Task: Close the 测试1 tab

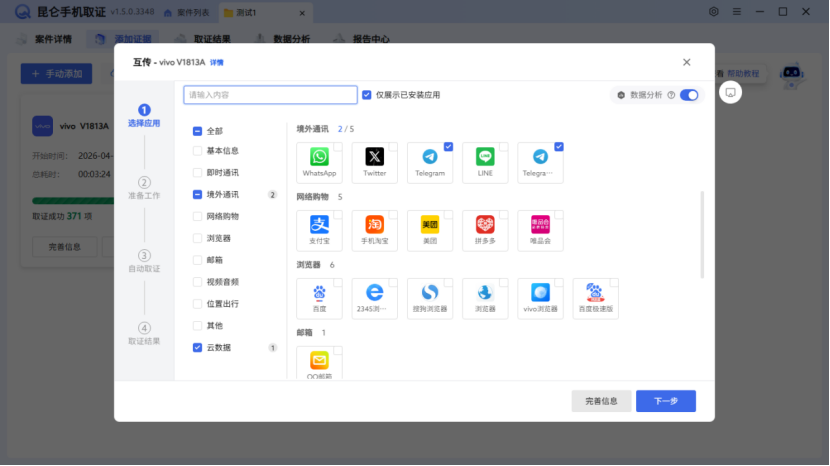Action: click(x=302, y=13)
